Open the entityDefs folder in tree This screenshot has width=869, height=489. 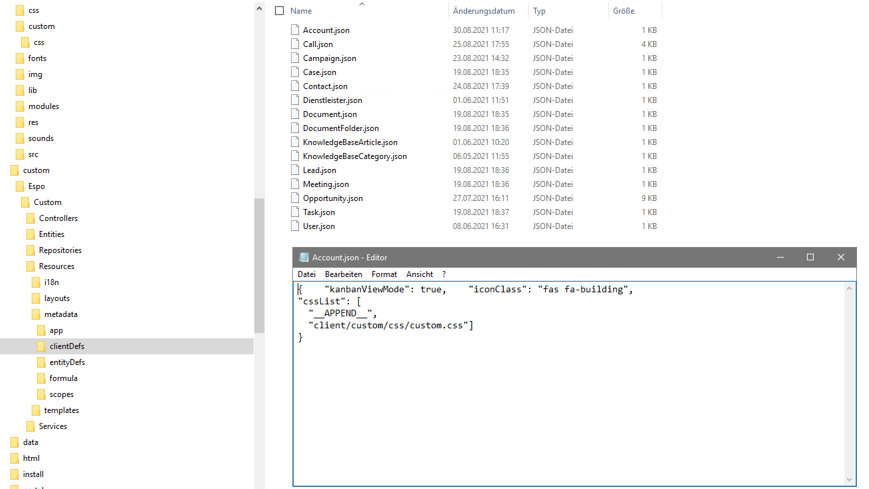[x=67, y=362]
